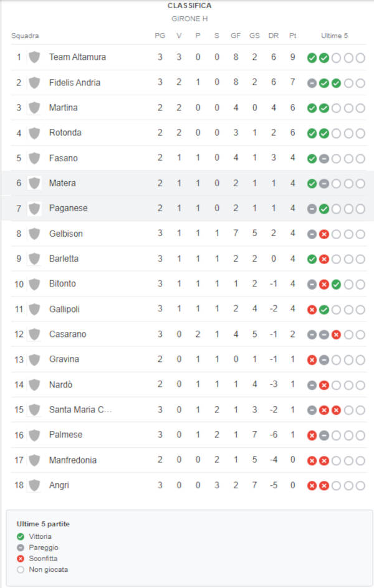The width and height of the screenshot is (374, 588).
Task: Click the Team Altamura shield crest icon
Action: (34, 57)
